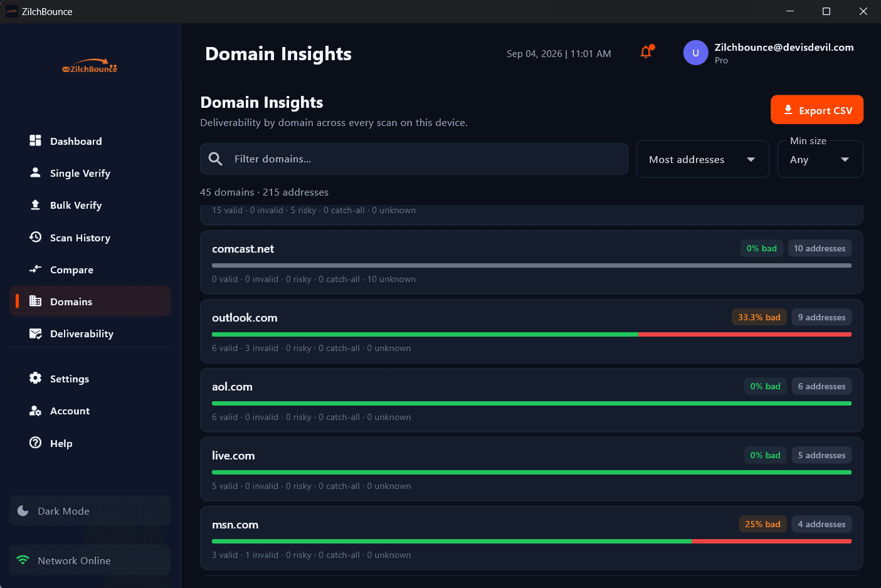
Task: Click the 5 addresses badge
Action: tap(821, 455)
